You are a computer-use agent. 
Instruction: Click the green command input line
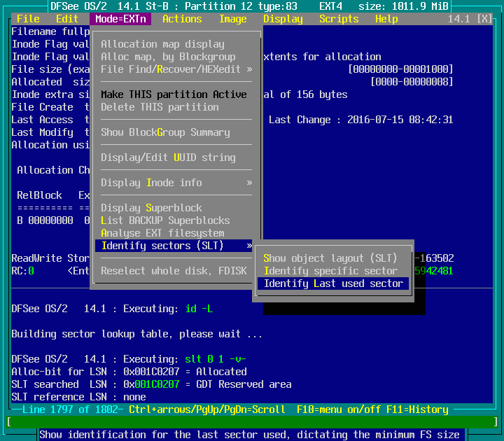[x=252, y=422]
